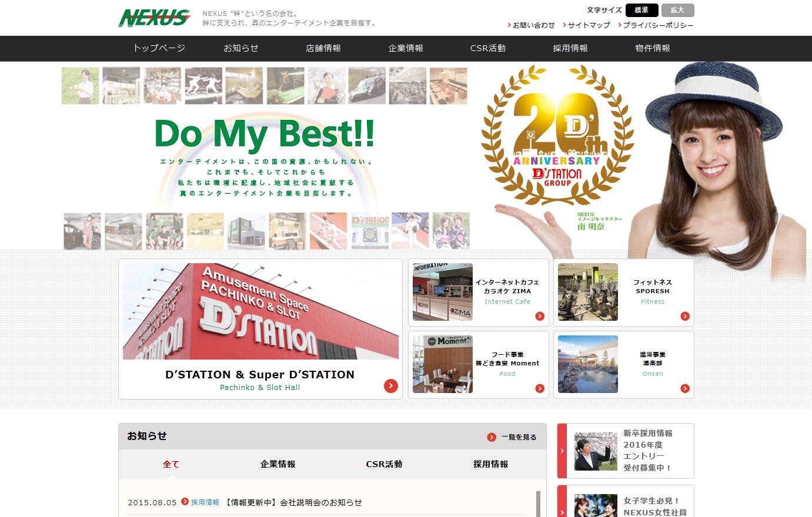812x517 pixels.
Task: Click the red arrow on Internet Cafe card
Action: pyautogui.click(x=540, y=316)
